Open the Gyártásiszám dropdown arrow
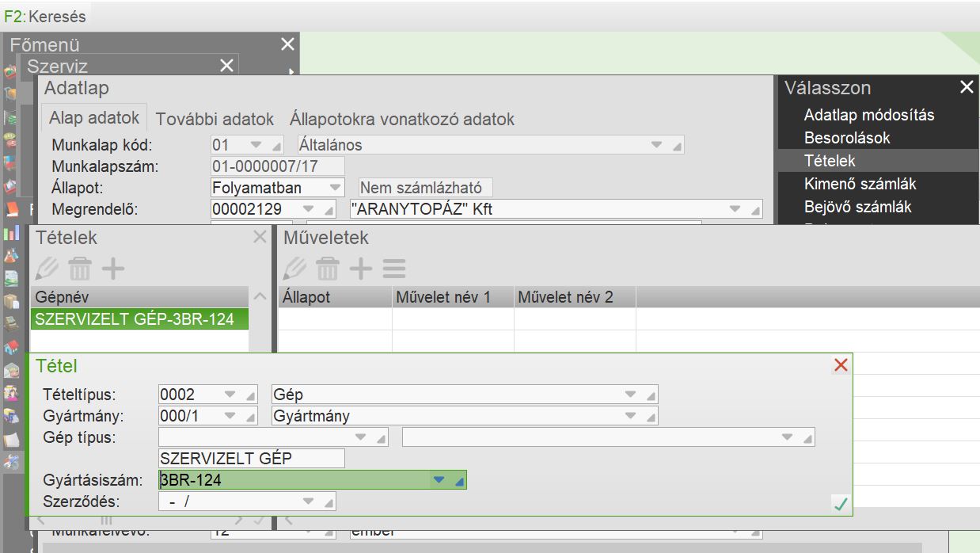 (x=439, y=480)
